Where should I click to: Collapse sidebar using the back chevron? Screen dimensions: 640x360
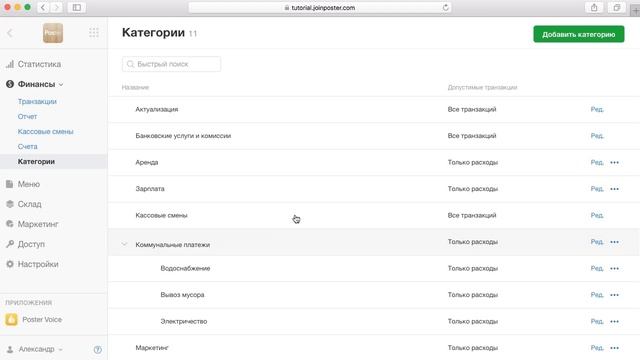10,33
